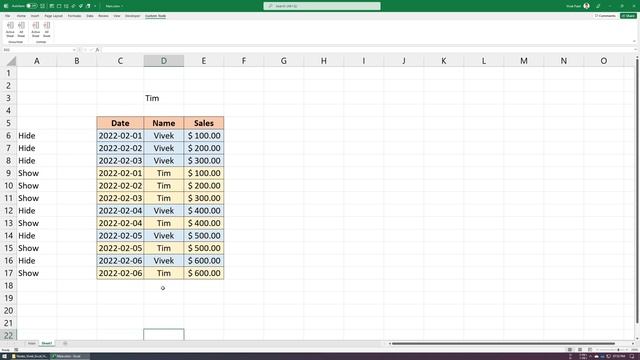The height and width of the screenshot is (360, 640).
Task: Run the Unhide Active Sheet tool
Action: tap(36, 30)
